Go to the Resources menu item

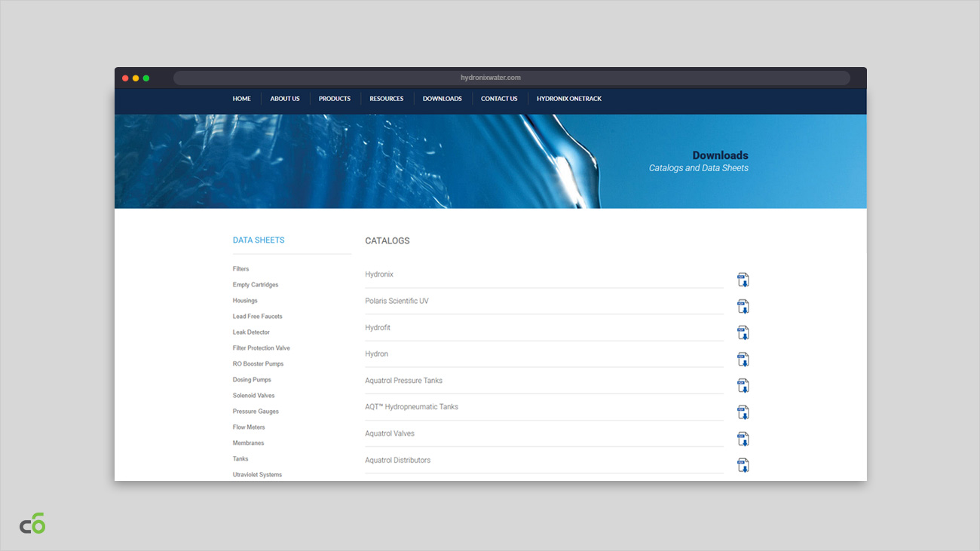point(386,99)
